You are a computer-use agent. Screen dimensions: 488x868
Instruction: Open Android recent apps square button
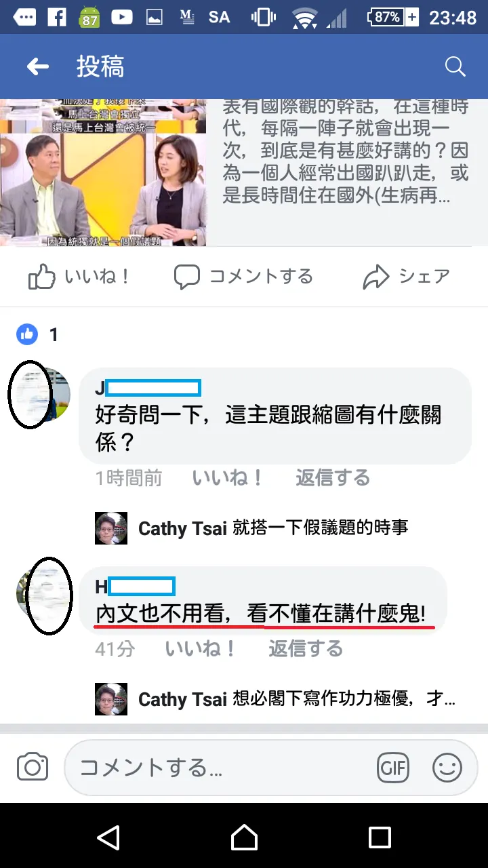click(x=380, y=837)
